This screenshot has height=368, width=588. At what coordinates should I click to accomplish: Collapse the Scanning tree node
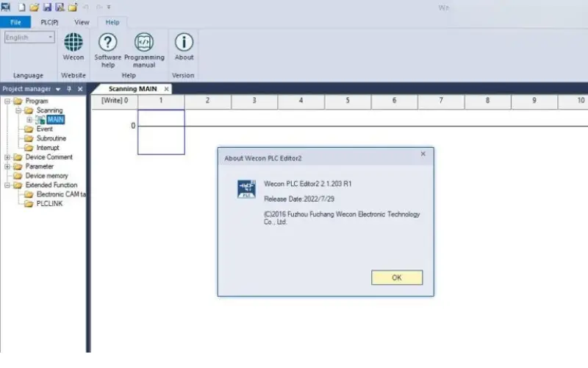(18, 110)
